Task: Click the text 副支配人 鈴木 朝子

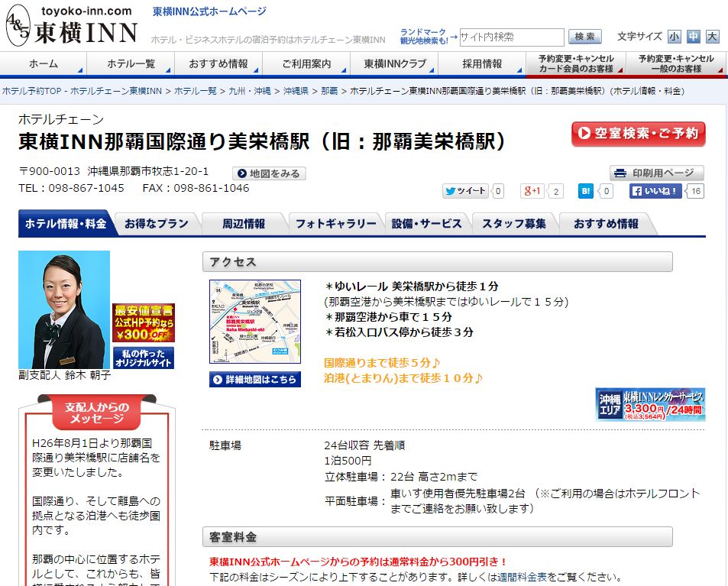Action: click(x=64, y=375)
